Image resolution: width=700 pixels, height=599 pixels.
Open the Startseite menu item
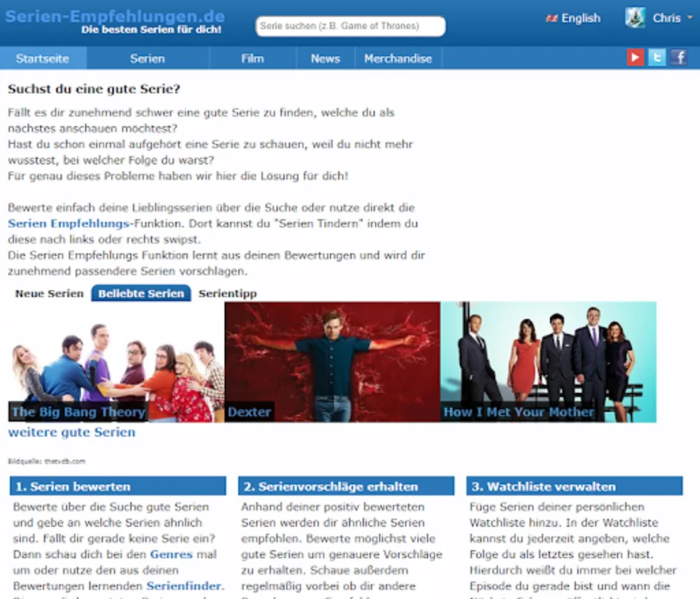click(x=43, y=59)
